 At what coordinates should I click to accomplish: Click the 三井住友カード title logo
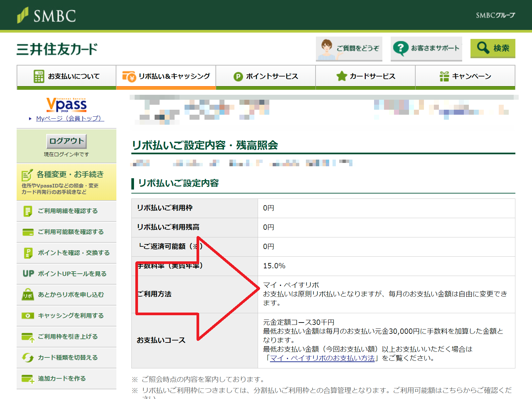tap(57, 49)
